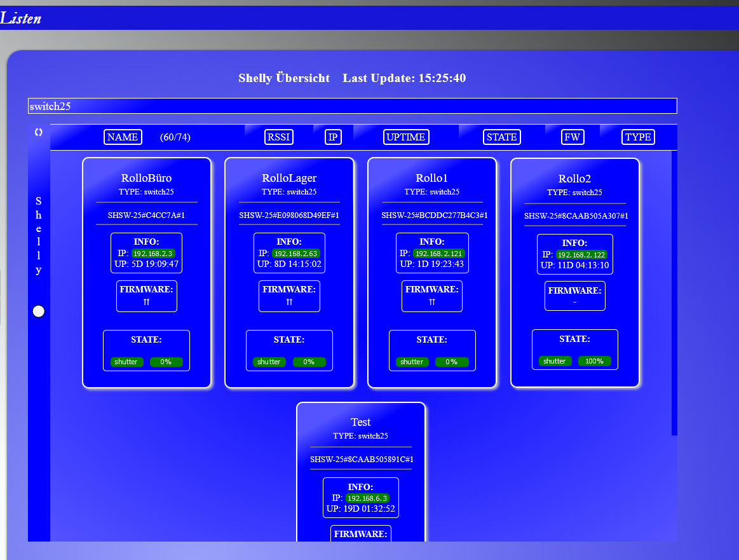The width and height of the screenshot is (739, 560).
Task: Click the Rollo1 shutter state badge
Action: click(412, 362)
